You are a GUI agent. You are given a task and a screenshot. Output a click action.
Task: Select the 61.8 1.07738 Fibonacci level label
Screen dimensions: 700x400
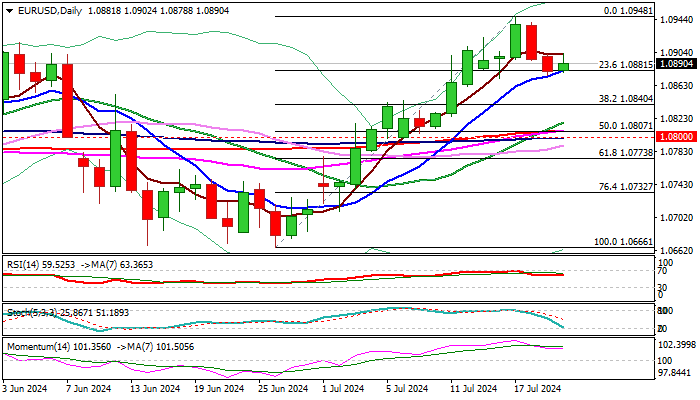pos(626,153)
